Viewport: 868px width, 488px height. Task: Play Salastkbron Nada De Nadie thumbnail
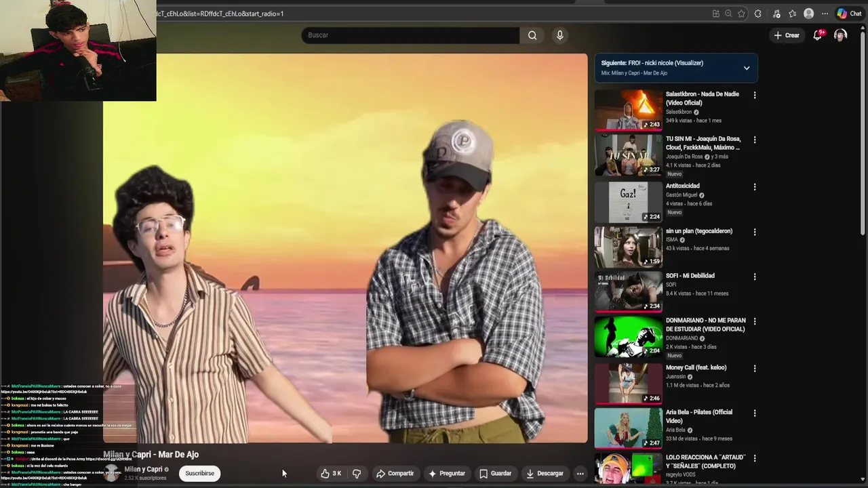[x=629, y=109]
